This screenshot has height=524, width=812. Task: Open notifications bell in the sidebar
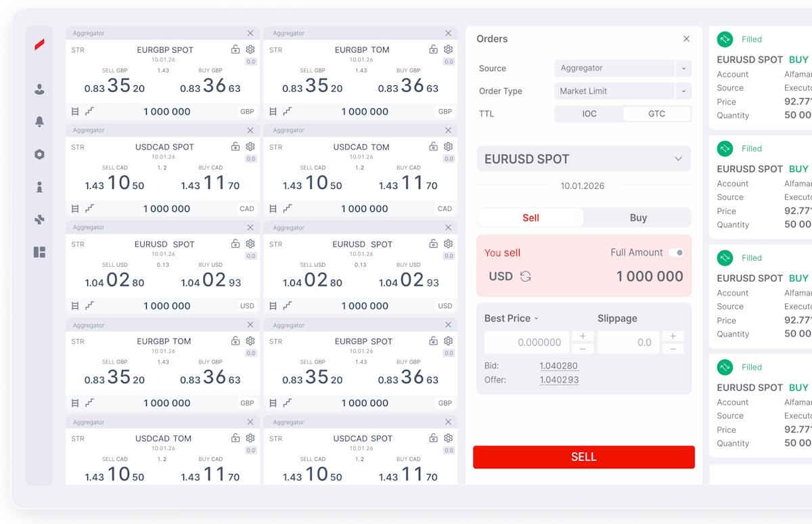coord(39,122)
